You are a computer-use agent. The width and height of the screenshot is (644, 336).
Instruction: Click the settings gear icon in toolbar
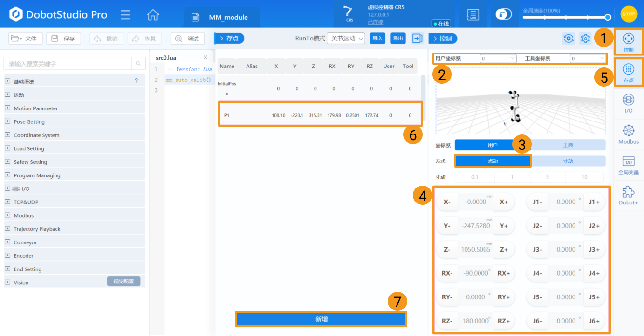[x=585, y=39]
